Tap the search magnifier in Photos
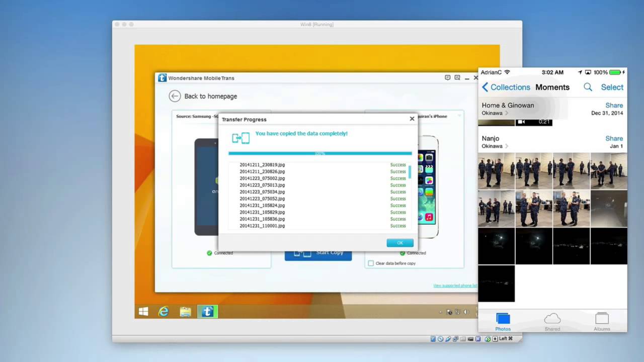Viewport: 644px width, 362px height. [588, 87]
